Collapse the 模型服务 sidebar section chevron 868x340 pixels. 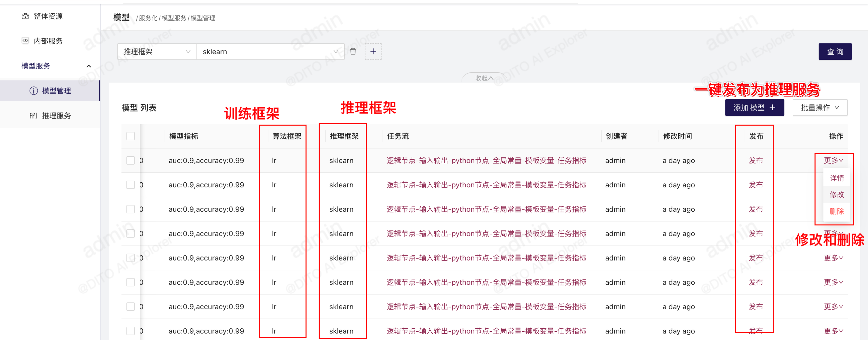[x=89, y=66]
